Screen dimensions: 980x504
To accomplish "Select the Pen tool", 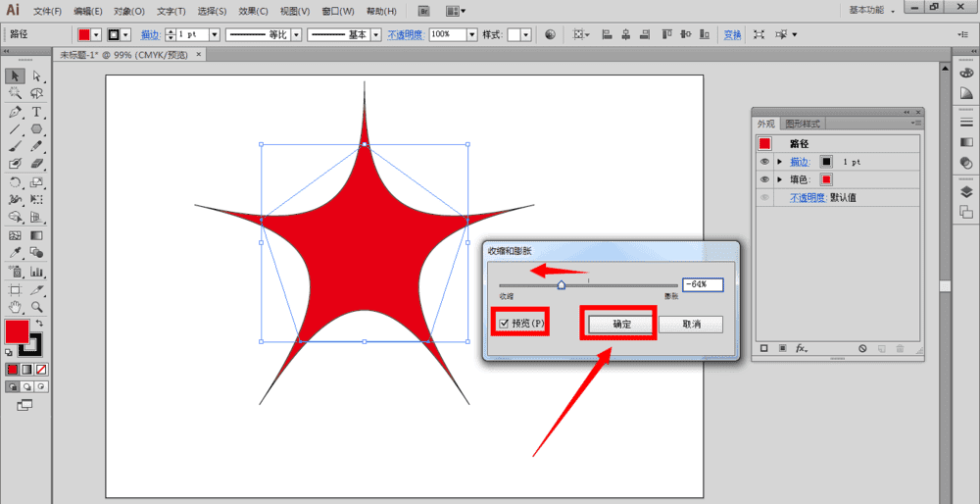I will 15,112.
